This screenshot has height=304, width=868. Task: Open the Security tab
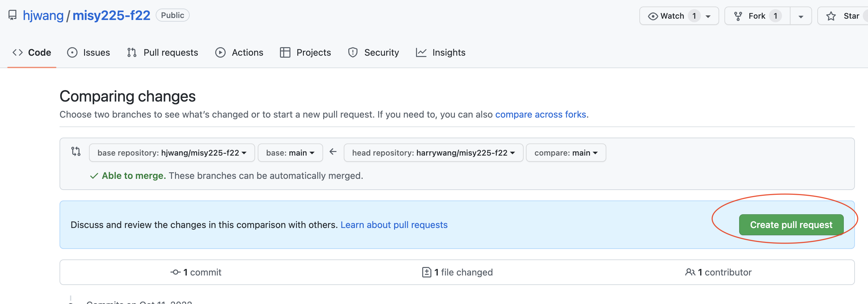pos(374,53)
